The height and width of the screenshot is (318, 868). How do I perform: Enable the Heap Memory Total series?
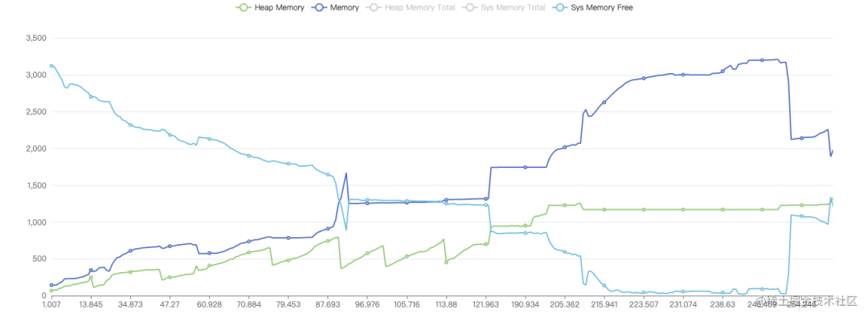[410, 8]
